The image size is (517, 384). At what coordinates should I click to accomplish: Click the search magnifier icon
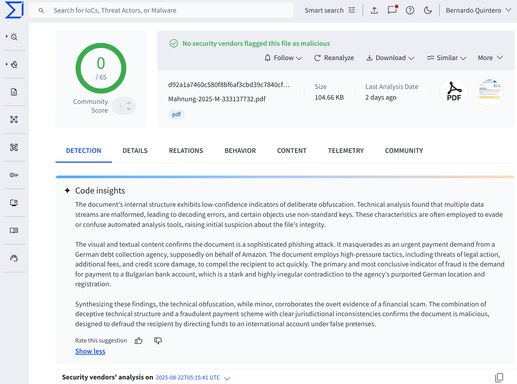click(41, 11)
